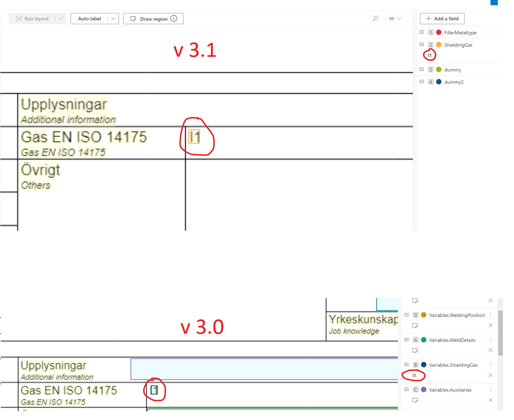Toggle the layer visibility eye icon
514x420 pixels.
pyautogui.click(x=391, y=18)
